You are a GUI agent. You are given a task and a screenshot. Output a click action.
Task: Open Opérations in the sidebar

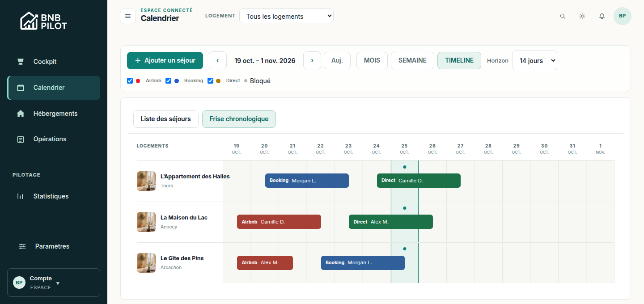[x=54, y=139]
